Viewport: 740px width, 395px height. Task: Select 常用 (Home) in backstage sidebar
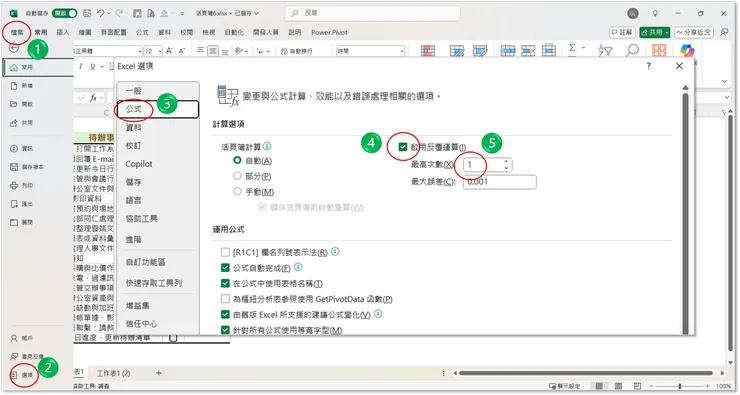[38, 67]
